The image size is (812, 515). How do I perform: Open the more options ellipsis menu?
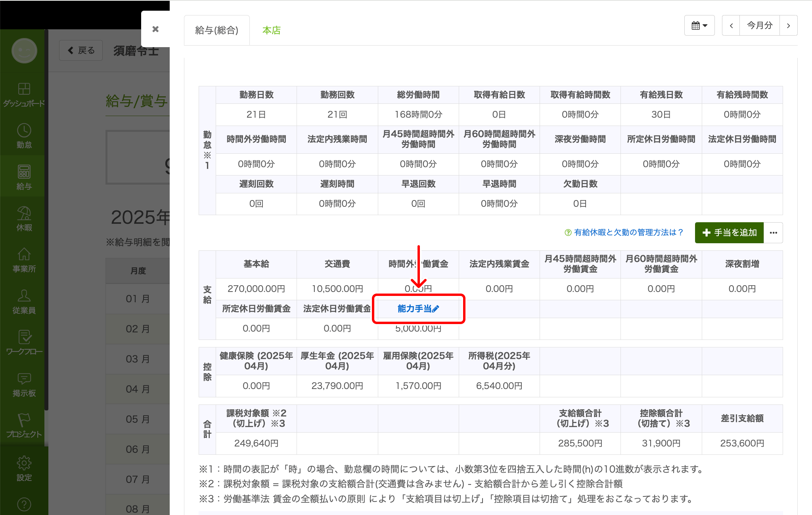tap(773, 233)
